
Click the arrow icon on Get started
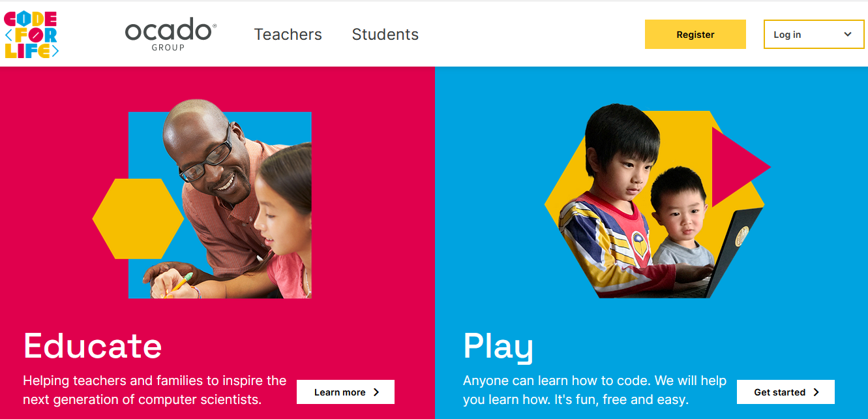click(816, 392)
